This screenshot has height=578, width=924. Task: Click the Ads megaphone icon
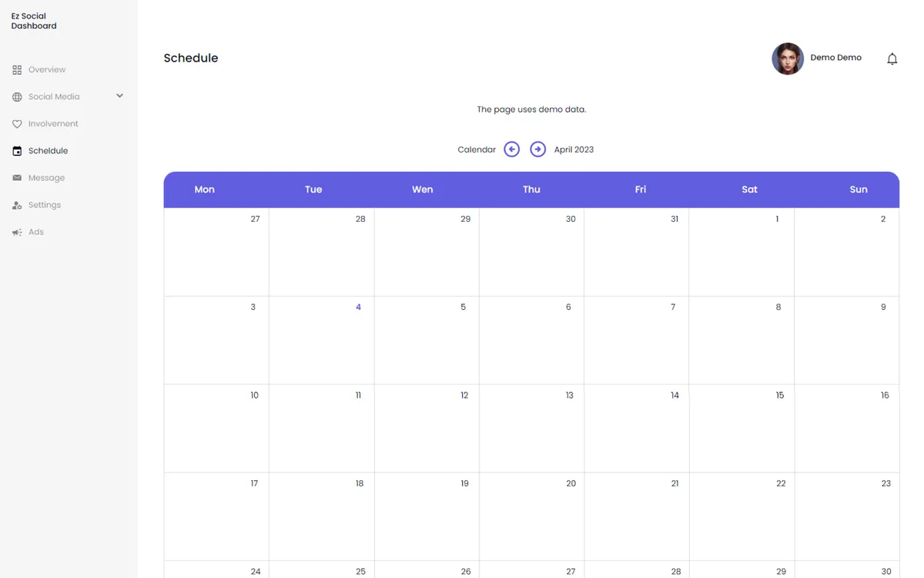click(17, 232)
